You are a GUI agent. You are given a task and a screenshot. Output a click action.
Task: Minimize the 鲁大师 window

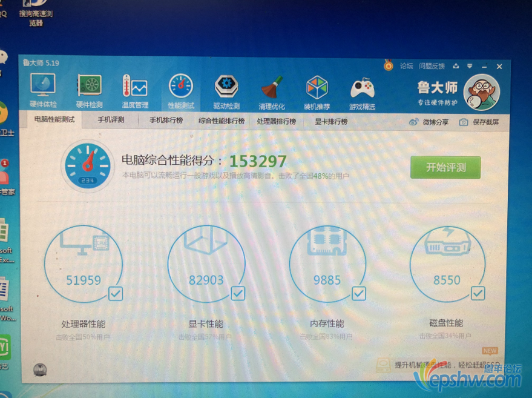[x=484, y=67]
